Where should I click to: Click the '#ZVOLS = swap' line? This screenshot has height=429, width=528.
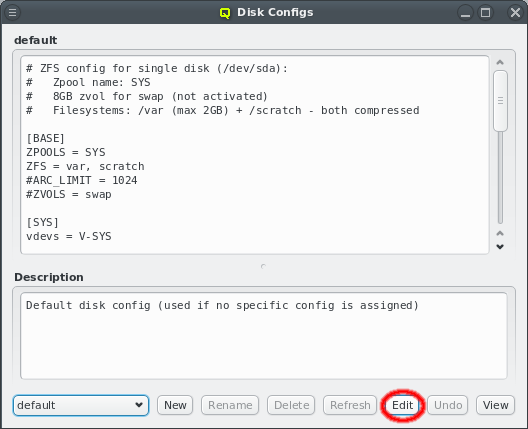click(x=69, y=194)
